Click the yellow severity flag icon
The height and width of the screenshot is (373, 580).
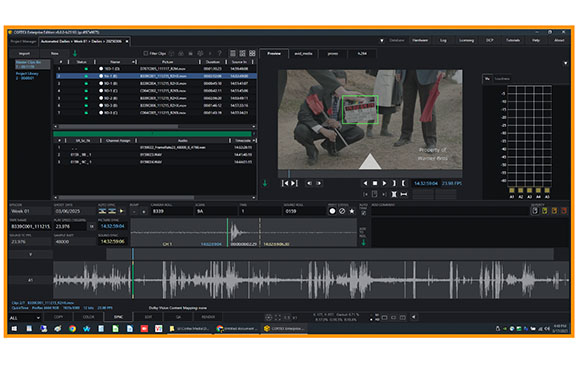coord(544,211)
